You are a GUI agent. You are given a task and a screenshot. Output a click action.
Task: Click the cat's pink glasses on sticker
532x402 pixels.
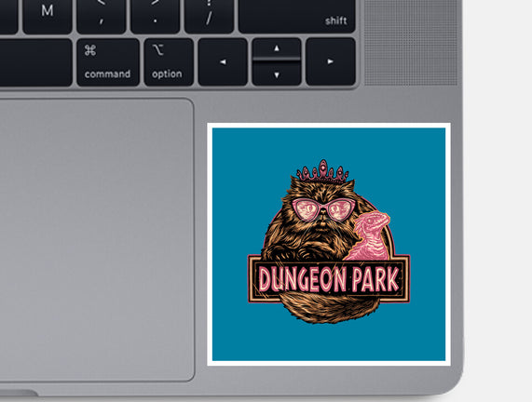coord(323,209)
